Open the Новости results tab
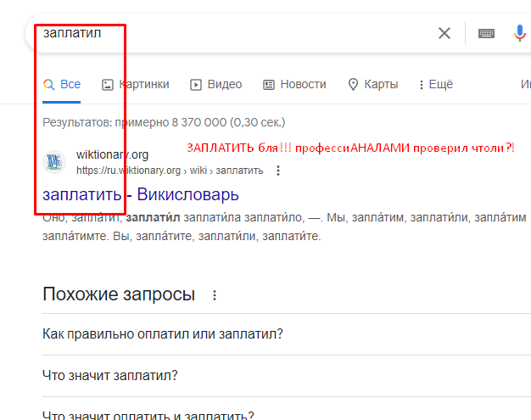531x420 pixels. coord(294,84)
